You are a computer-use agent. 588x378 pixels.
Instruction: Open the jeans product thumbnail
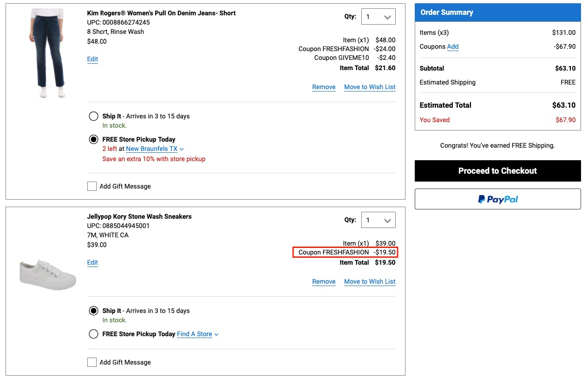tap(46, 53)
